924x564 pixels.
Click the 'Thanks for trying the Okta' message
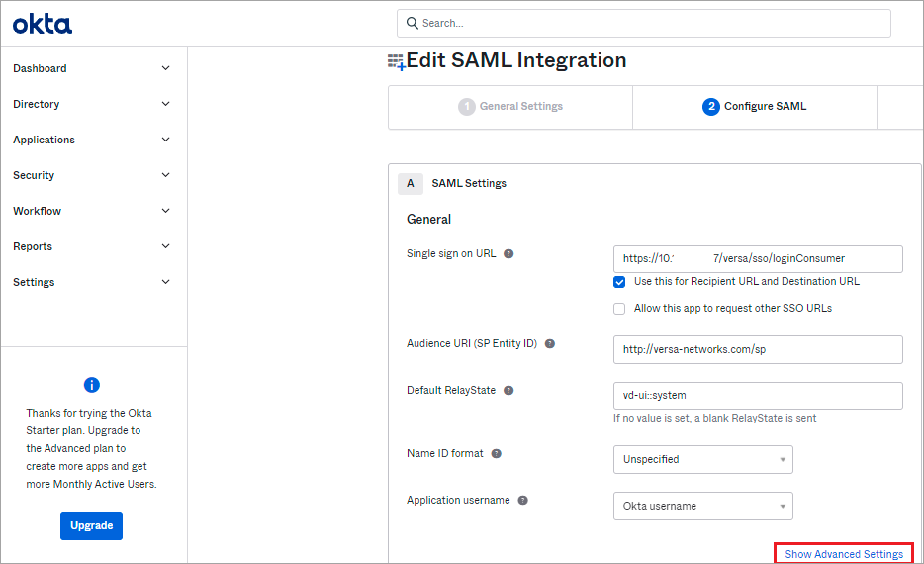91,448
